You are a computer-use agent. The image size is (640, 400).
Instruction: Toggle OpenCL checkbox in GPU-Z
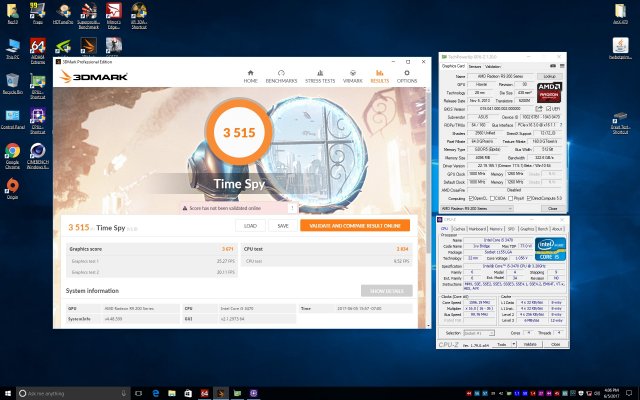tap(471, 198)
